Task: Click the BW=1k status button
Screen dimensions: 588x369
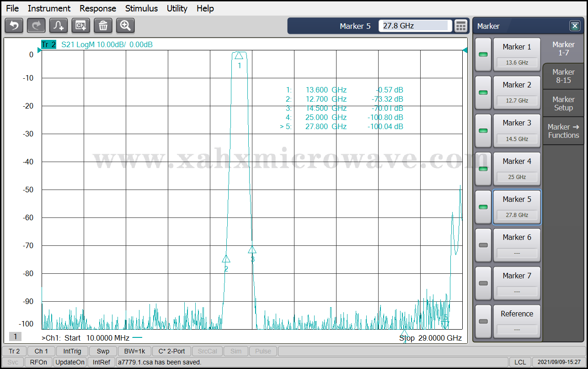Action: point(134,351)
